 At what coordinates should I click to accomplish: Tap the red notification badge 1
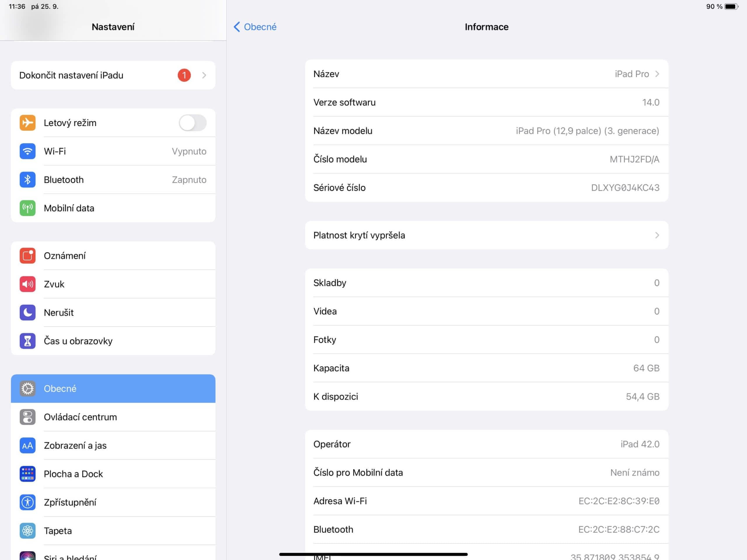pyautogui.click(x=184, y=75)
